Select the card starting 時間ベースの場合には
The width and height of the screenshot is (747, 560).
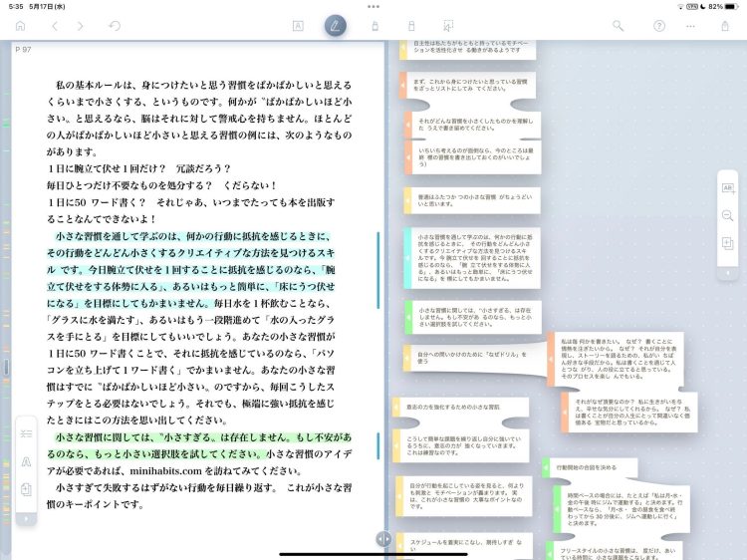(x=622, y=509)
